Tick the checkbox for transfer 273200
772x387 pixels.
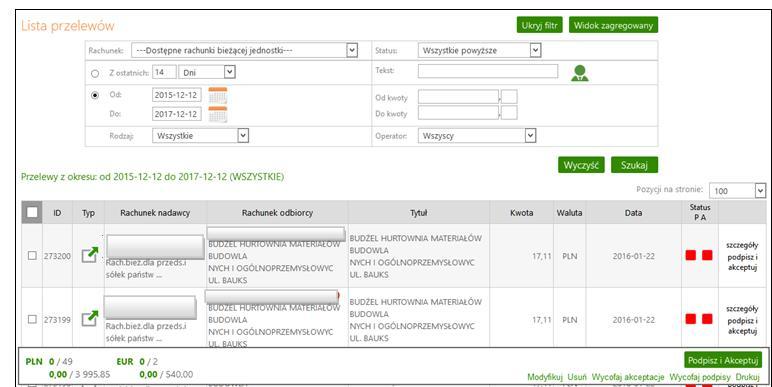[x=32, y=256]
